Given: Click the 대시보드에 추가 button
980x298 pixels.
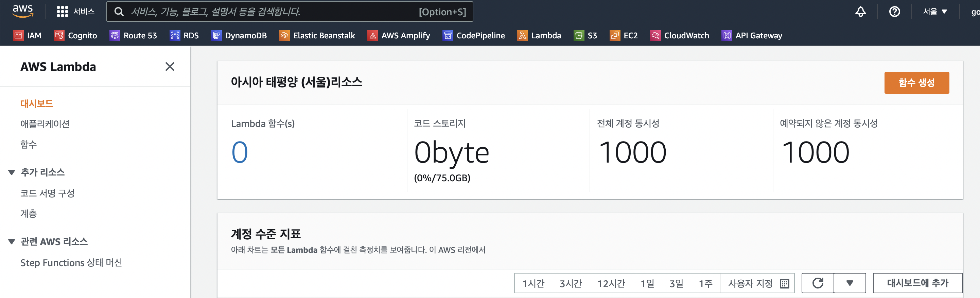Looking at the screenshot, I should 917,283.
